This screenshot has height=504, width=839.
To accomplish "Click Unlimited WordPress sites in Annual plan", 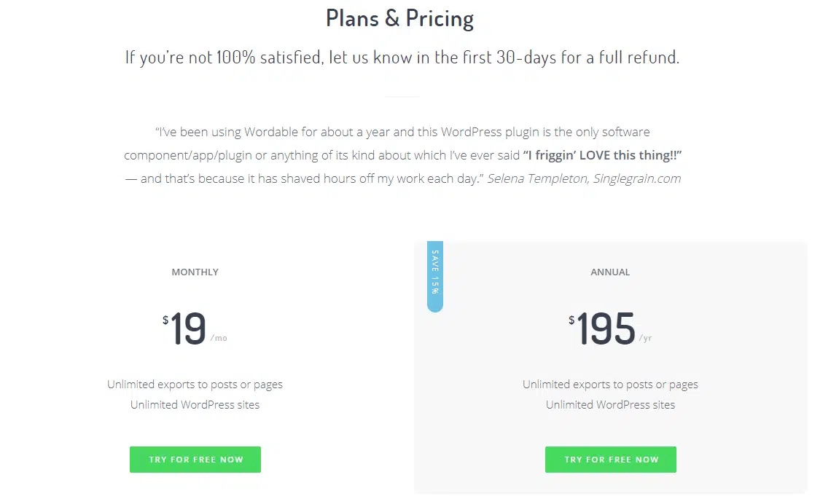I will [x=610, y=404].
